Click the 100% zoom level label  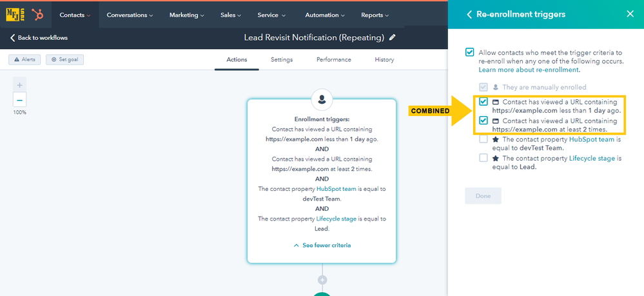[20, 112]
